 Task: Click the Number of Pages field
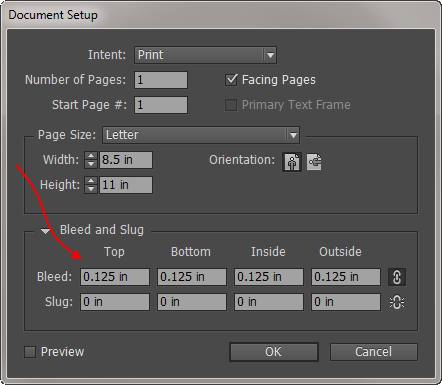point(161,80)
